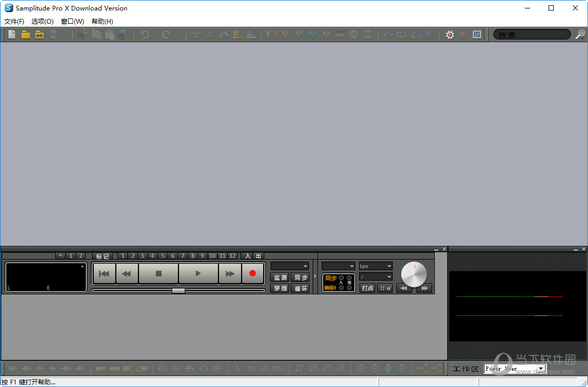Click the 标记 marker tab
The height and width of the screenshot is (387, 588).
click(102, 256)
